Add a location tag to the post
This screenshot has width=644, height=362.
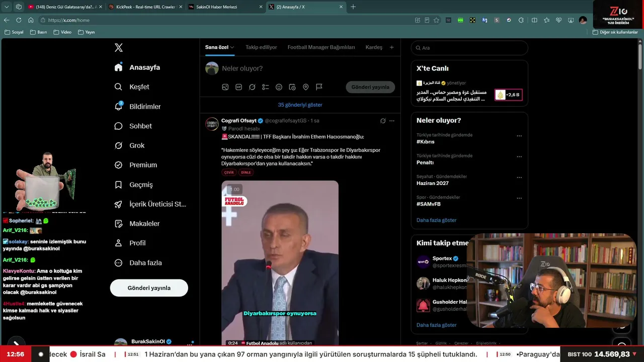click(x=305, y=87)
